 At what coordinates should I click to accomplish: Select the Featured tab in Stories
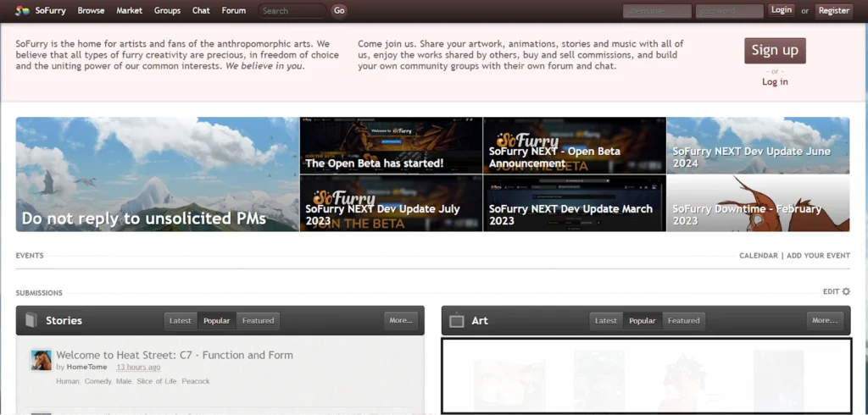[258, 321]
